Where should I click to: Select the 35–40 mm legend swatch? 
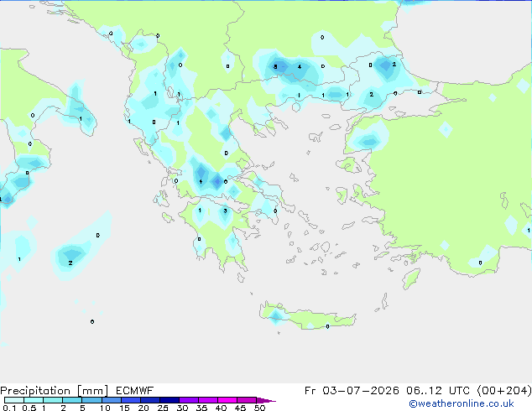click(x=207, y=400)
